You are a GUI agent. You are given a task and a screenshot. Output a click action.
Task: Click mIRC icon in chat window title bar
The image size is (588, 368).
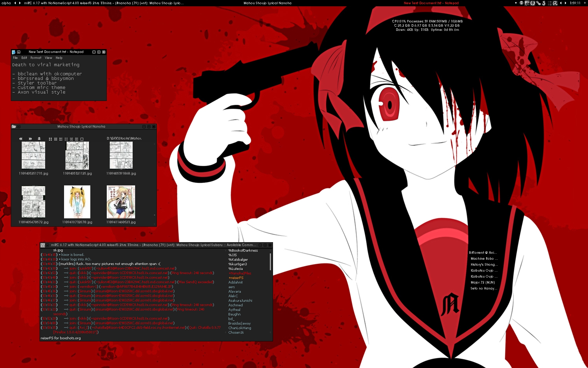pyautogui.click(x=43, y=245)
